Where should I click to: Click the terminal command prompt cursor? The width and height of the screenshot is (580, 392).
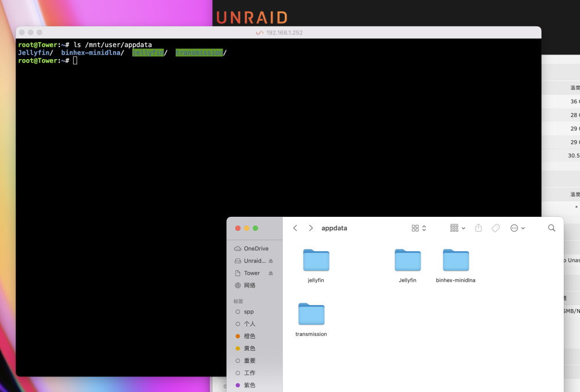(75, 61)
